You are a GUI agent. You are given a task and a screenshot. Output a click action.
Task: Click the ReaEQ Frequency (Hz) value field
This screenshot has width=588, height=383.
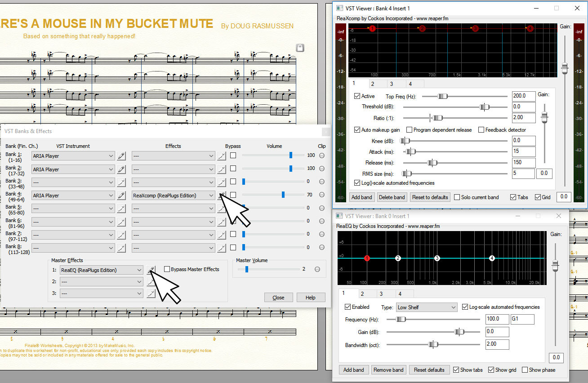pyautogui.click(x=497, y=319)
